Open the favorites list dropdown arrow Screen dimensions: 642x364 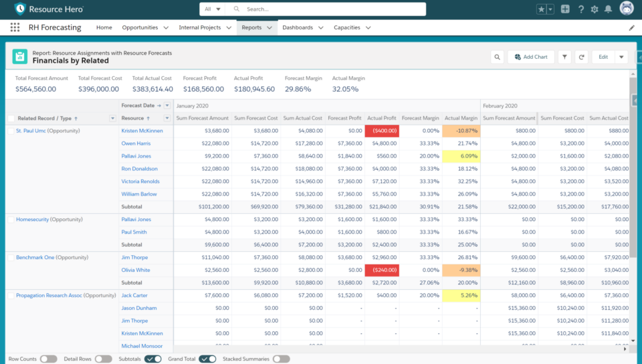click(550, 9)
